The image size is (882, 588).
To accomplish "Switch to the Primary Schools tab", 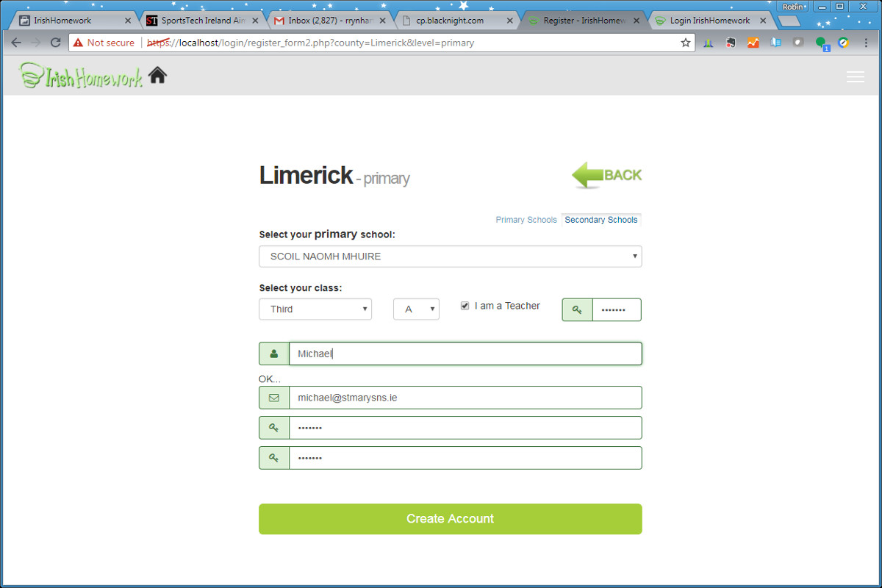I will [x=526, y=219].
